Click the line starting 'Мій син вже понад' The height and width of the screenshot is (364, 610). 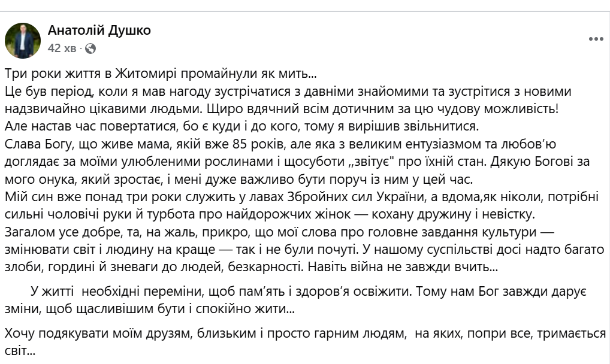[x=301, y=197]
